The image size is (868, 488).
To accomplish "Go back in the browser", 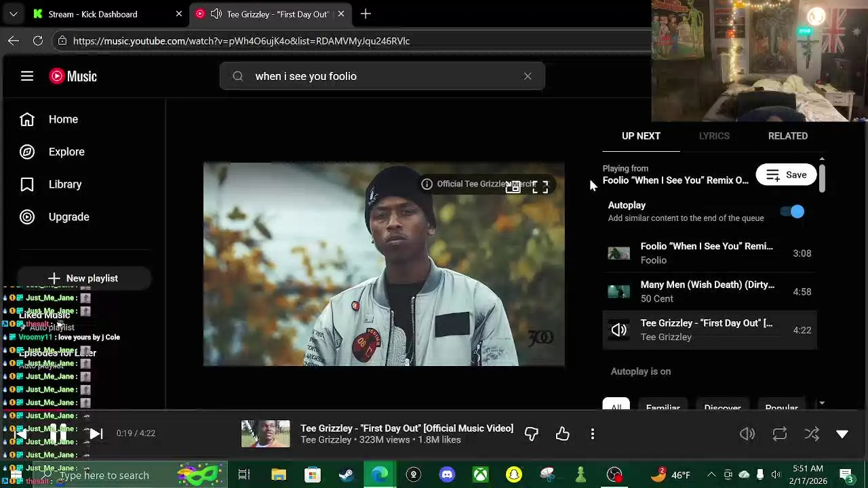I will [x=14, y=41].
